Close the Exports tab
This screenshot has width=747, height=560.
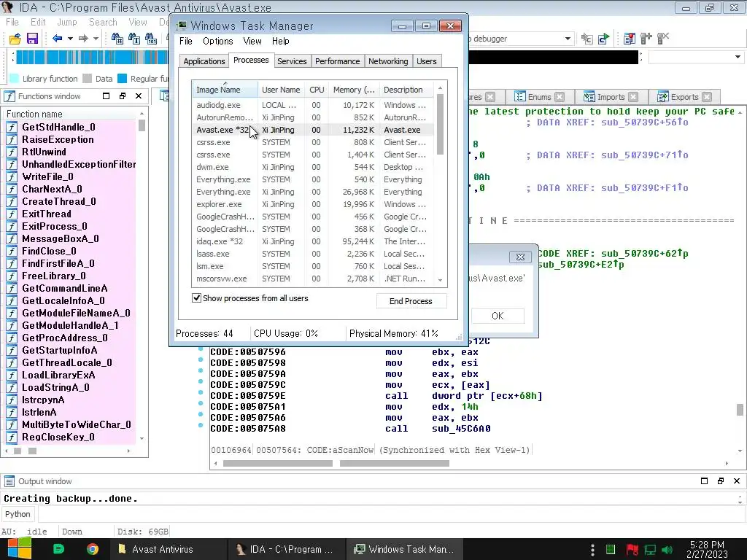tap(707, 97)
